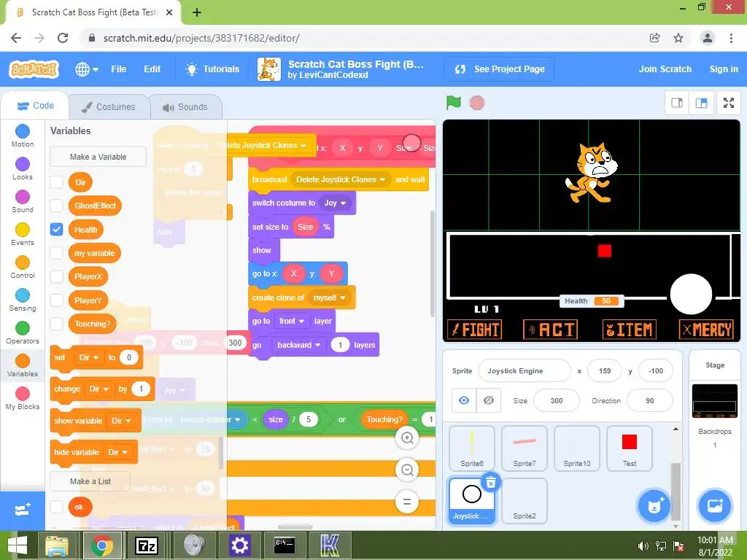Image resolution: width=747 pixels, height=560 pixels.
Task: Open the Motion block category
Action: [23, 136]
